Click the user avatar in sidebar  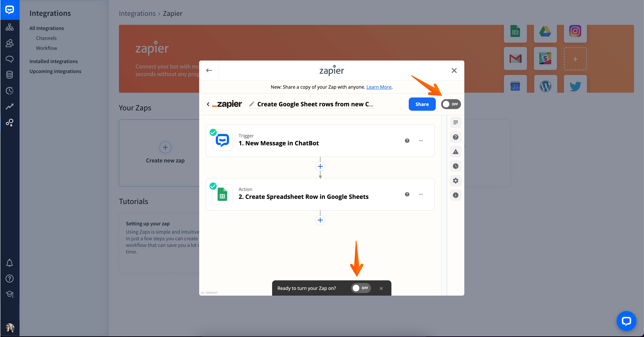click(10, 328)
